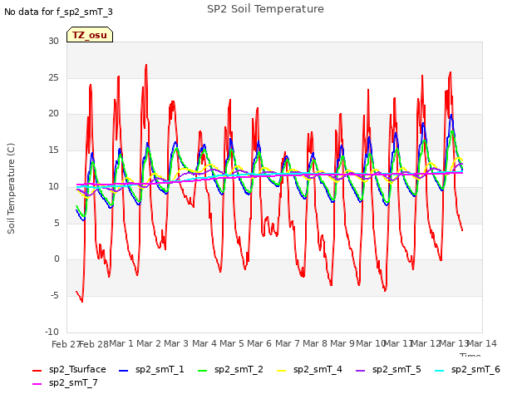Image resolution: width=532 pixels, height=399 pixels.
Task: Click the x-axis label Feb 27
Action: click(x=65, y=344)
